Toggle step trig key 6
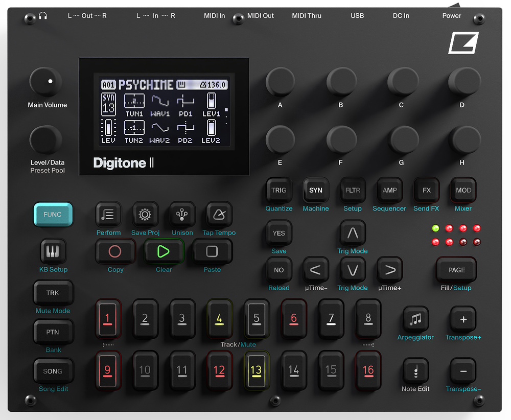 (294, 319)
